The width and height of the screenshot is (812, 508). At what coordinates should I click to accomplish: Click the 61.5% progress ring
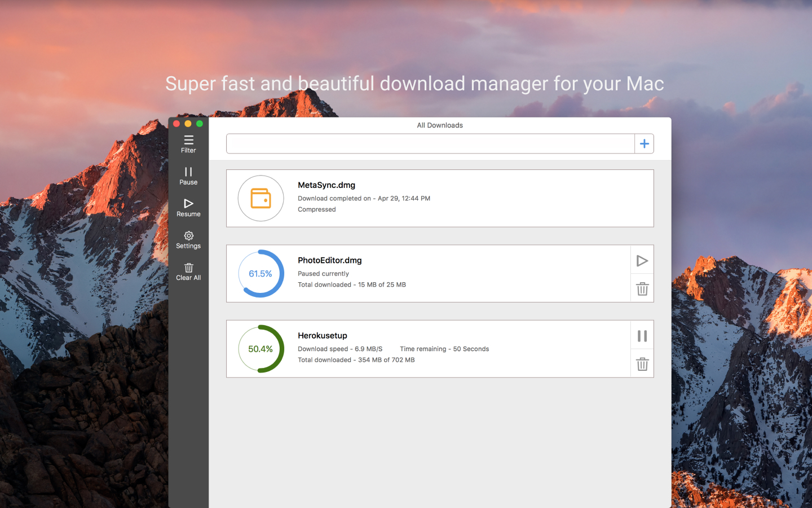click(x=261, y=274)
